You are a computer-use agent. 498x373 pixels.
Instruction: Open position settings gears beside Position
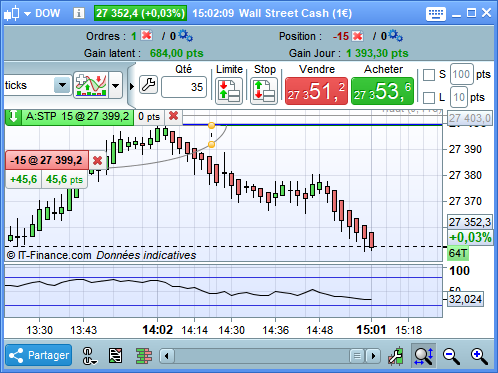point(396,36)
